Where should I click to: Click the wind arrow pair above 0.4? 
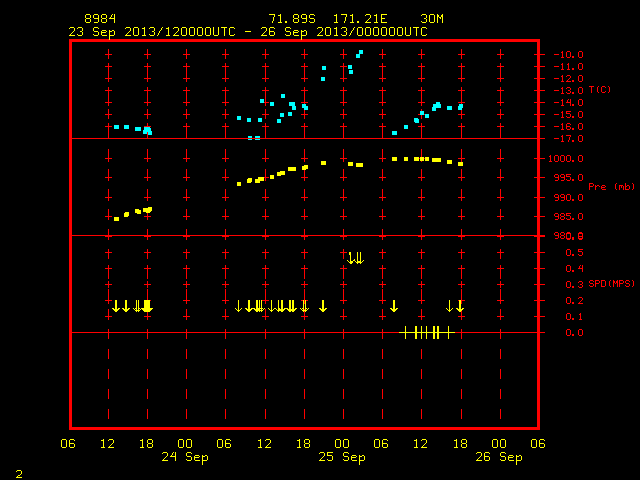click(356, 258)
